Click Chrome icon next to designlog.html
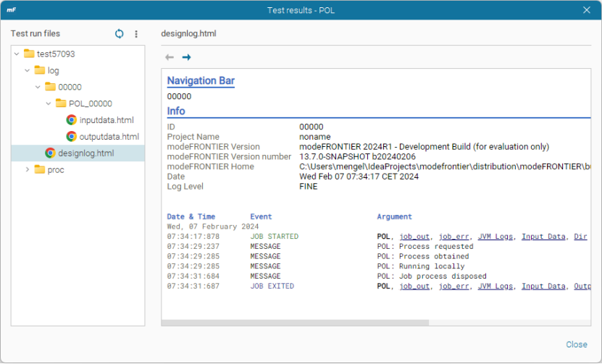 click(50, 153)
